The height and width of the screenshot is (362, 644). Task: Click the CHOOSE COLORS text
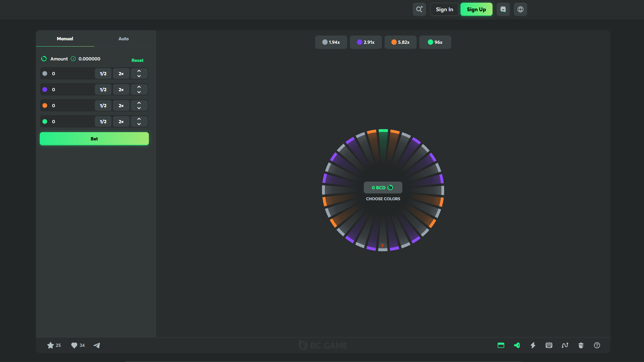[x=383, y=199]
